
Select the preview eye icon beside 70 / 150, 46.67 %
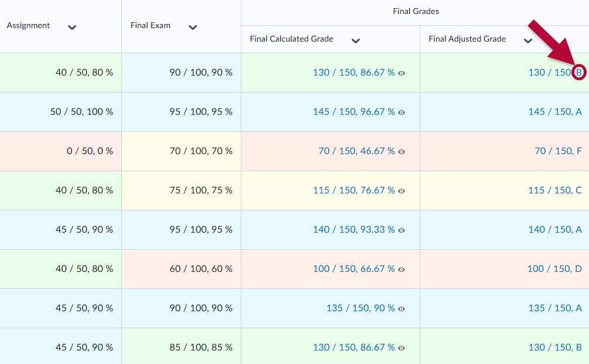[x=401, y=151]
